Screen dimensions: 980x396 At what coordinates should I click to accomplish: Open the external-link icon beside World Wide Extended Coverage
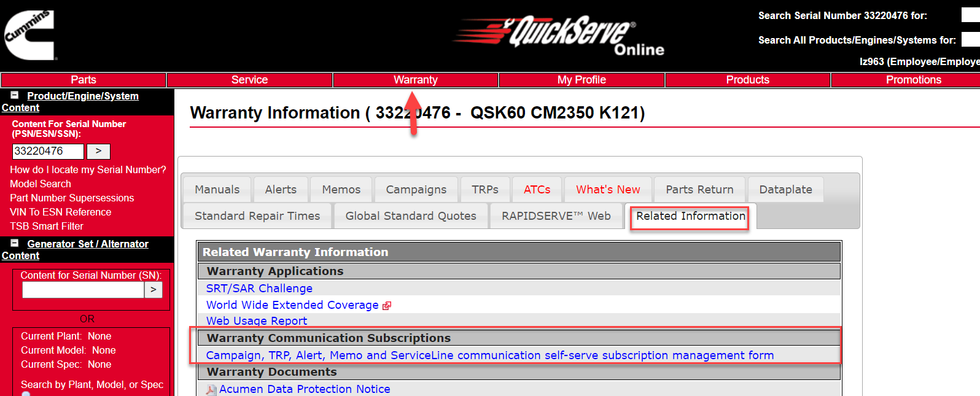[x=387, y=306]
